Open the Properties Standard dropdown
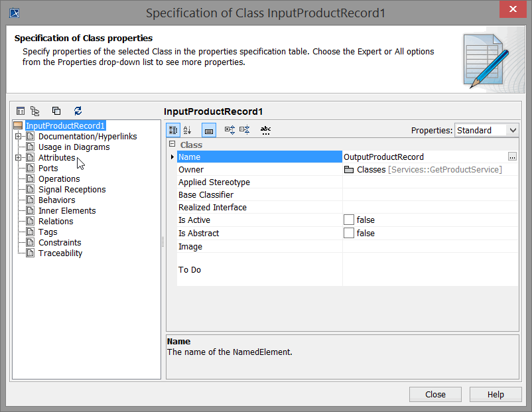The width and height of the screenshot is (532, 412). (x=486, y=131)
